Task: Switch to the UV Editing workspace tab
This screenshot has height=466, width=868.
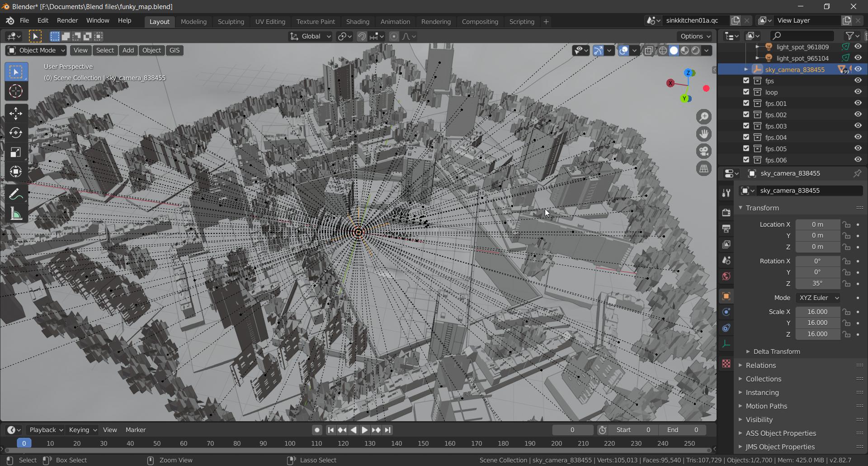Action: 270,22
